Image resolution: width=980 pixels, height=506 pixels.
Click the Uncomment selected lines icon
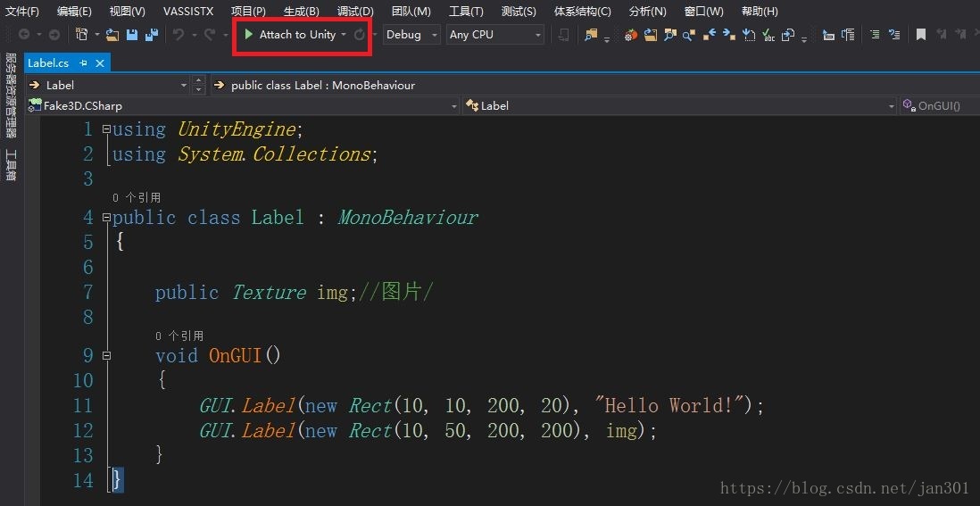pyautogui.click(x=894, y=35)
